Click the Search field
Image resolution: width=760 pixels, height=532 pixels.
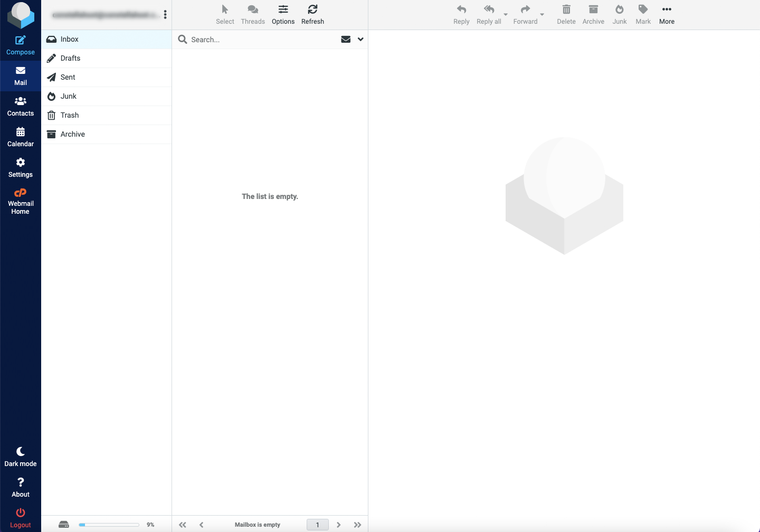(x=263, y=40)
